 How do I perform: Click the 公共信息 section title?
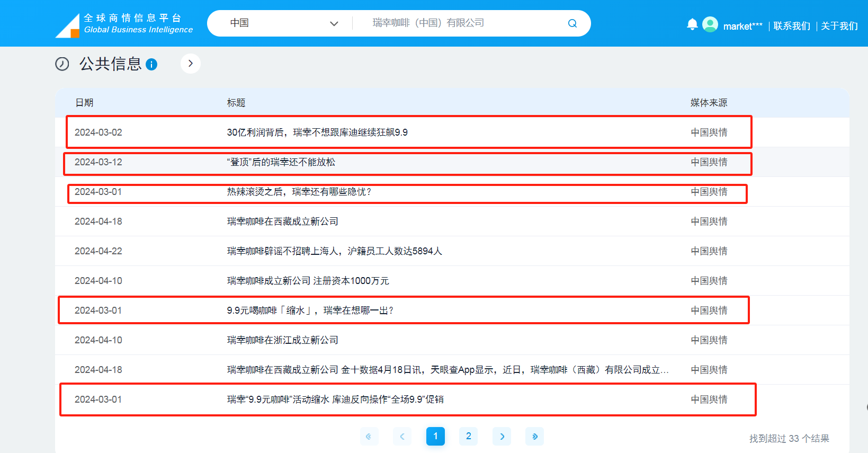(x=111, y=64)
